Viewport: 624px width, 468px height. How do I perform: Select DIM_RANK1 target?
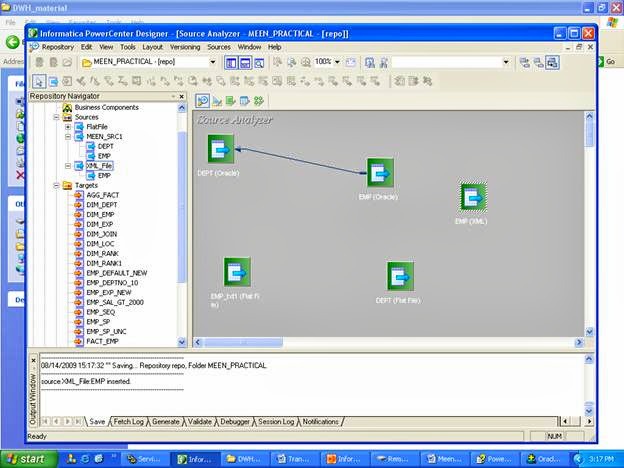pos(104,263)
